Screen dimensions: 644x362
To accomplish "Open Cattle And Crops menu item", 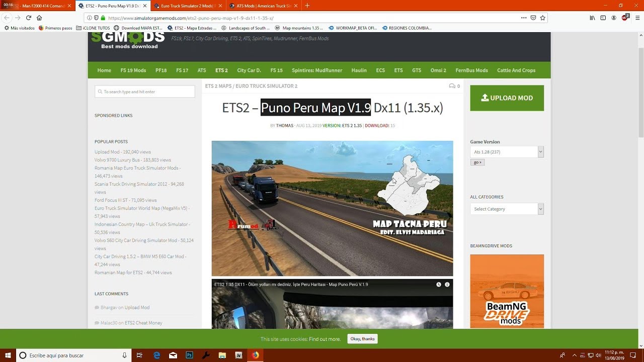I will coord(516,70).
